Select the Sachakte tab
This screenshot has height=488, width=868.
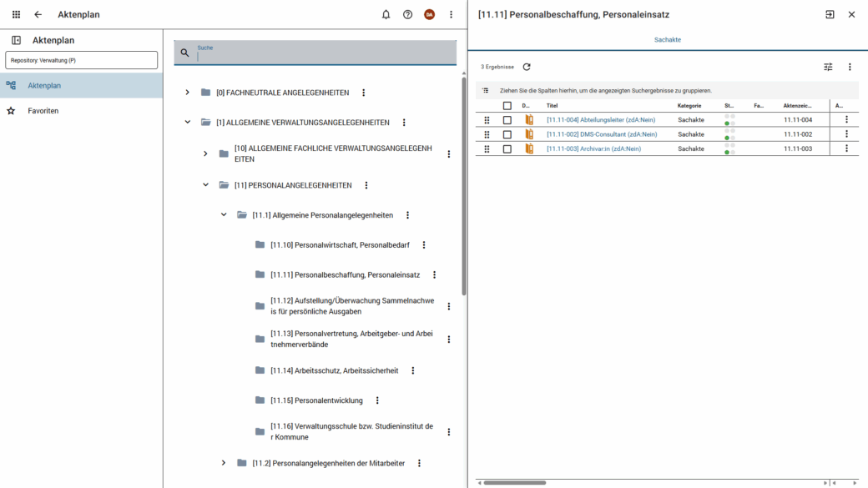(667, 39)
